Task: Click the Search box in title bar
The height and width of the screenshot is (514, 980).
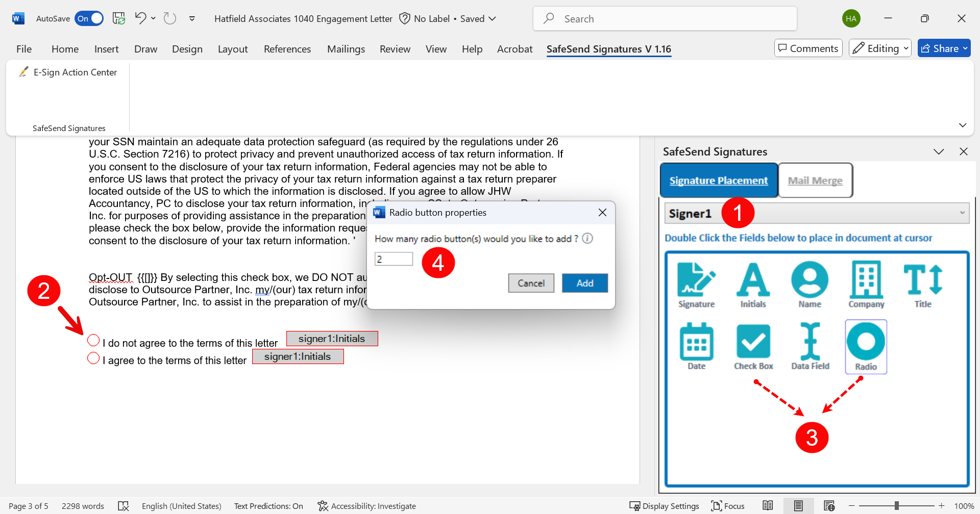Action: [665, 19]
